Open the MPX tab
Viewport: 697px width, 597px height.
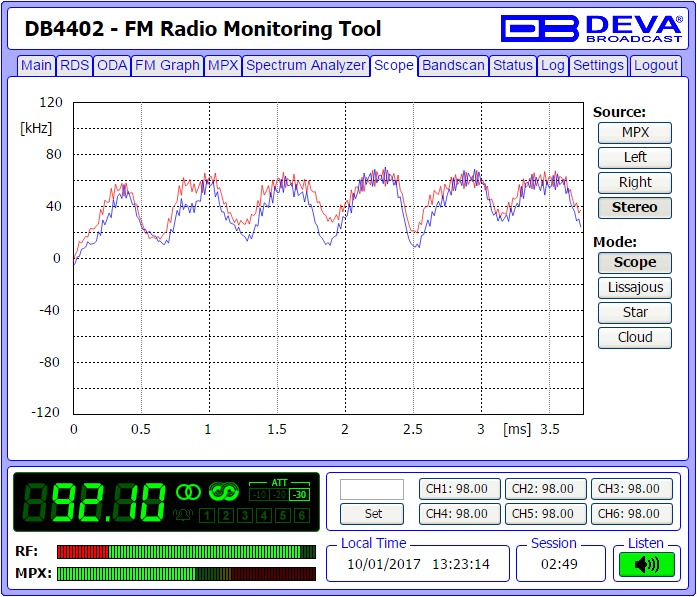(223, 66)
